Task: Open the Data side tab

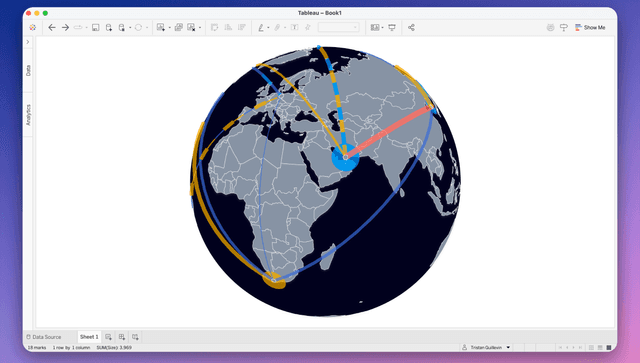Action: [x=28, y=70]
